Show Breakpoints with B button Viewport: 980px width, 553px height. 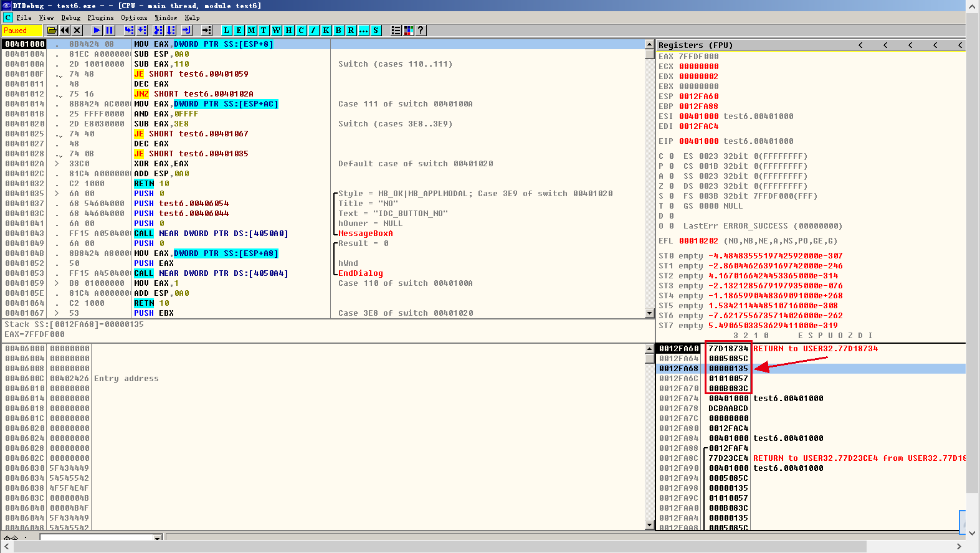[338, 30]
